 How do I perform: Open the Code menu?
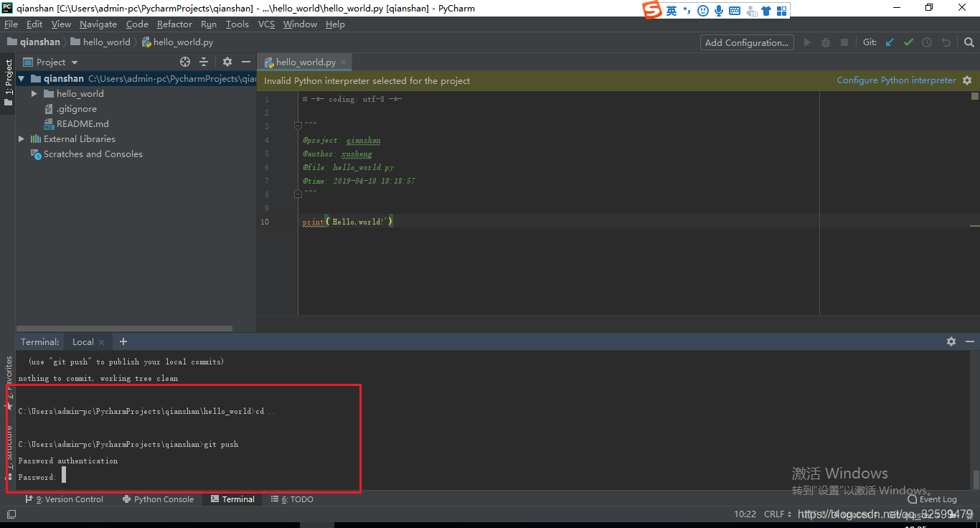coord(137,24)
